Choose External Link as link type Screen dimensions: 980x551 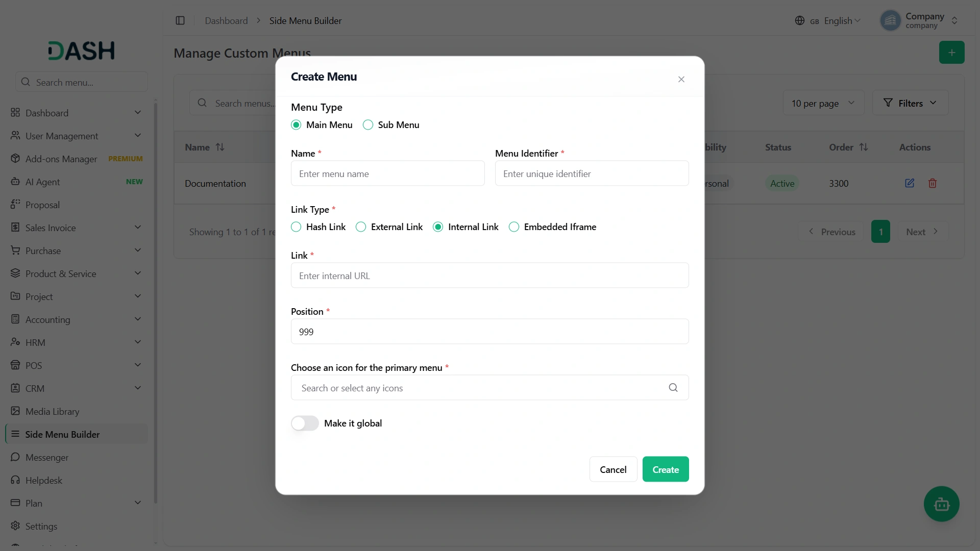(x=361, y=227)
